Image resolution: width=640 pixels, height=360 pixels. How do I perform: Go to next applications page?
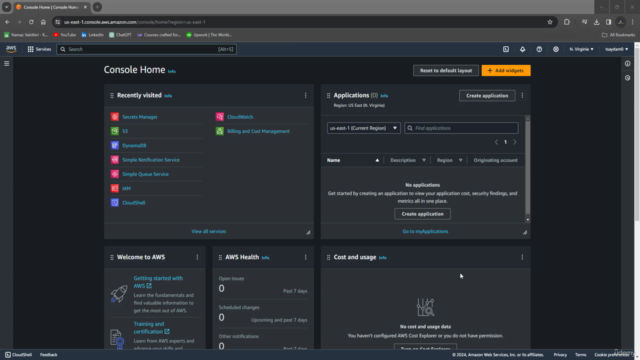pyautogui.click(x=515, y=142)
